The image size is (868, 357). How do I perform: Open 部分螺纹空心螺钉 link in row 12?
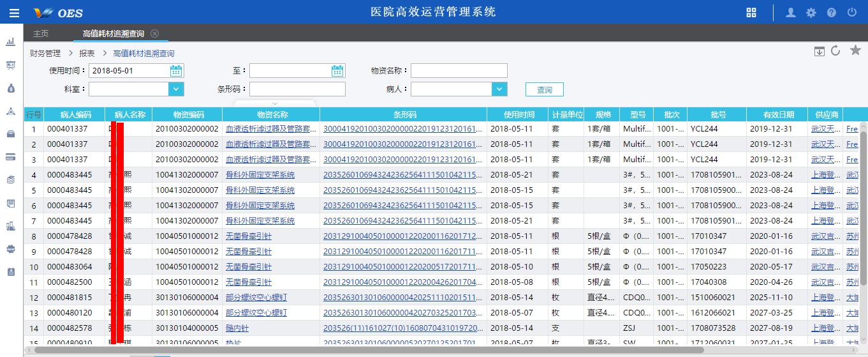click(256, 298)
